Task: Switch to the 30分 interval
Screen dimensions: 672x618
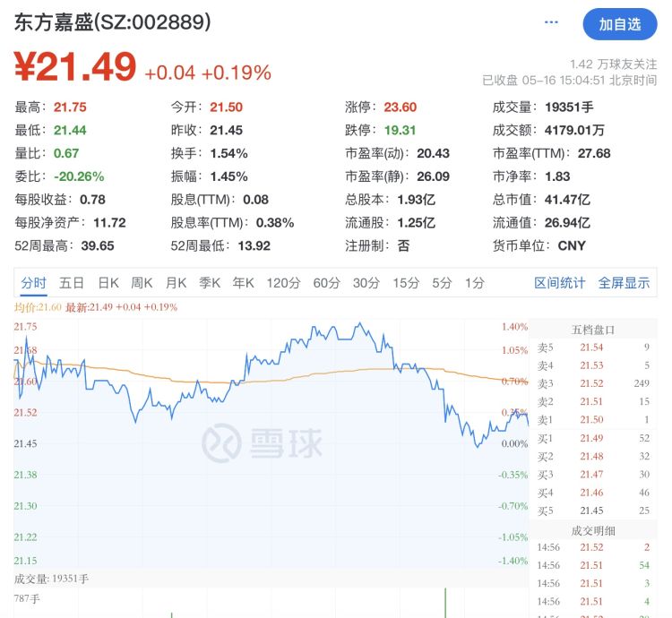Action: click(366, 283)
